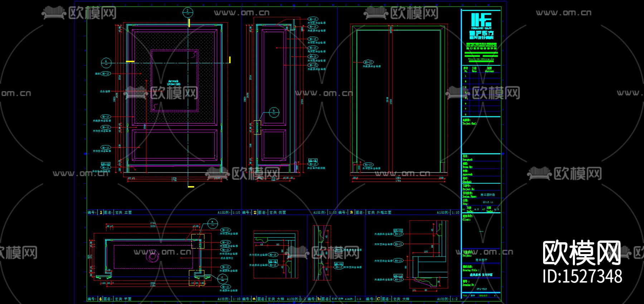Select drawing title 玄关 立面
The image size is (644, 304).
[124, 213]
